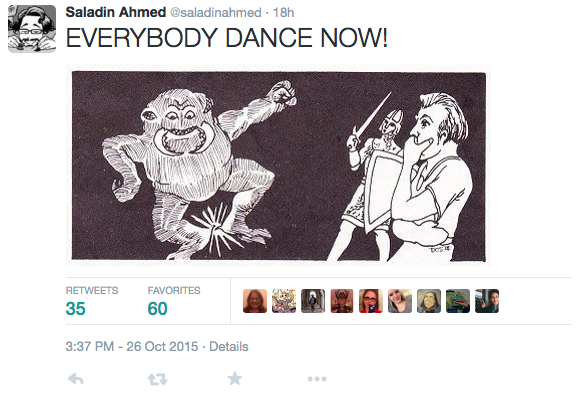The width and height of the screenshot is (580, 396).
Task: Click the Saladin Ahmed display name
Action: [x=116, y=12]
